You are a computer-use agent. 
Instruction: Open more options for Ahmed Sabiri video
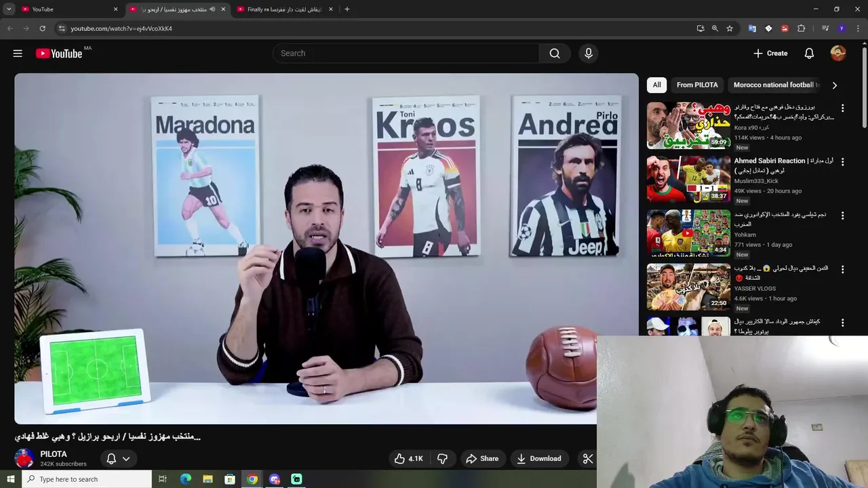pos(843,162)
